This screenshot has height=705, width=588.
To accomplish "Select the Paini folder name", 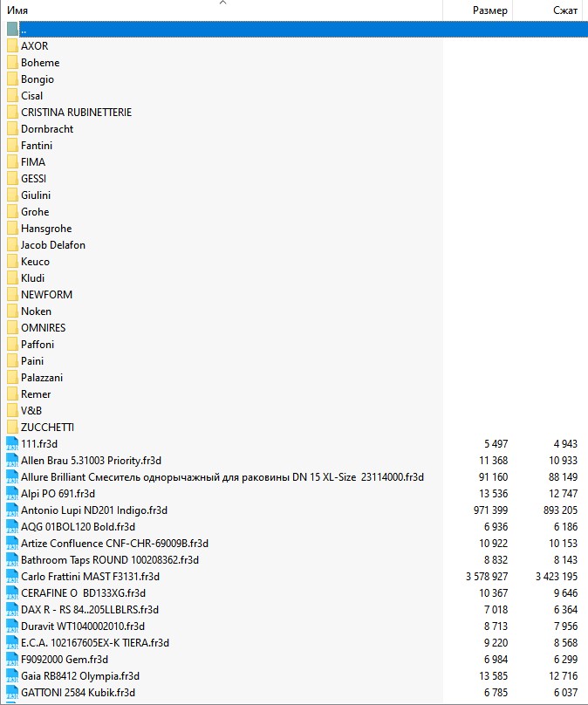I will [x=32, y=361].
